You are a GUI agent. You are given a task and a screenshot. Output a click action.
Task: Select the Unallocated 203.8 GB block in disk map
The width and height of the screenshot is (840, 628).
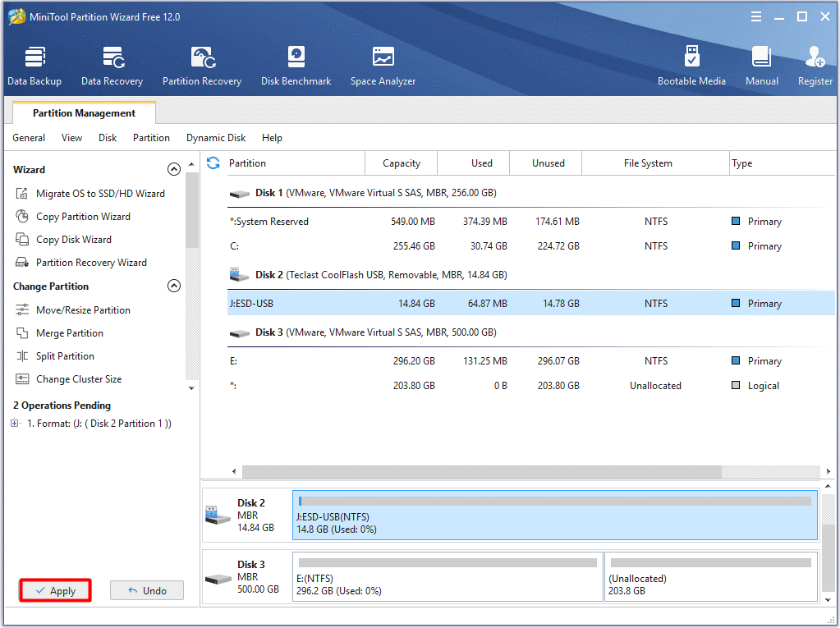tap(711, 577)
